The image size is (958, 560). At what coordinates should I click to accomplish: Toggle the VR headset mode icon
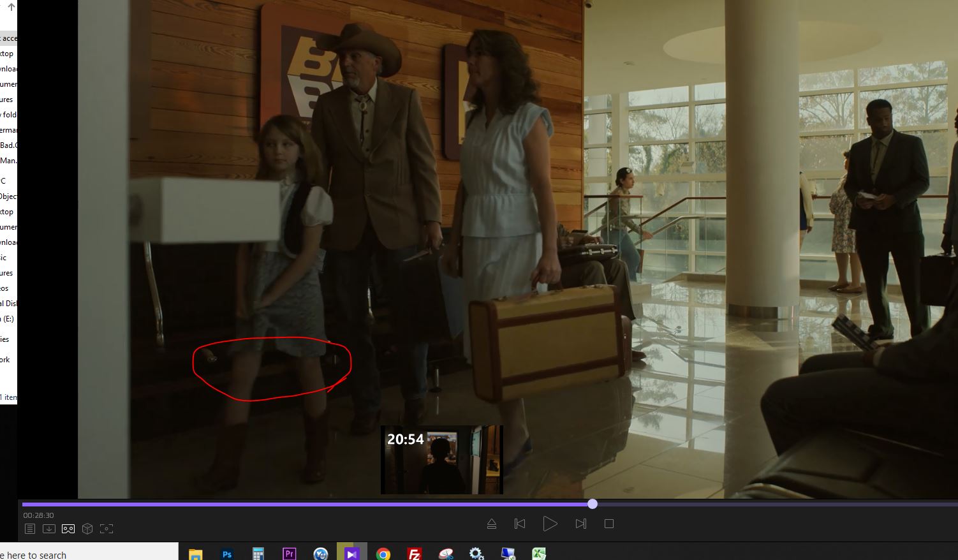[x=68, y=529]
